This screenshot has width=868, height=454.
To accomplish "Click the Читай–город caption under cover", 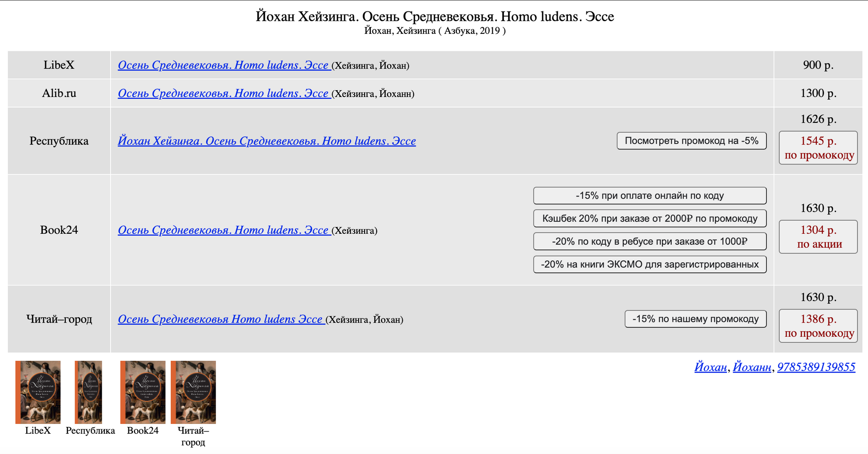I will pos(193,436).
